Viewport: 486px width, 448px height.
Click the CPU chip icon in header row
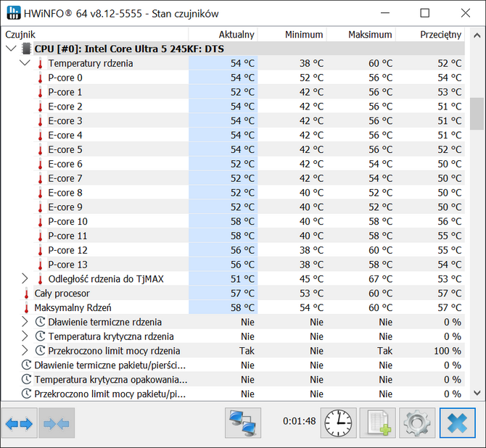26,49
